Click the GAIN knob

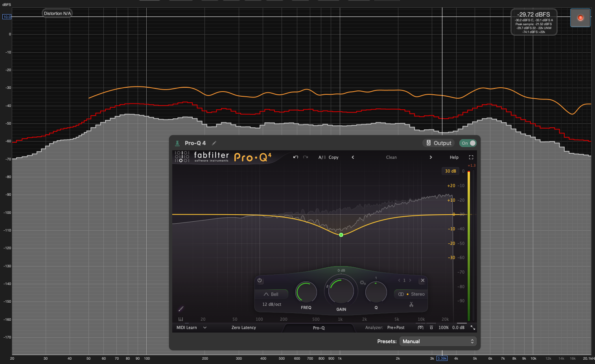[x=341, y=290]
